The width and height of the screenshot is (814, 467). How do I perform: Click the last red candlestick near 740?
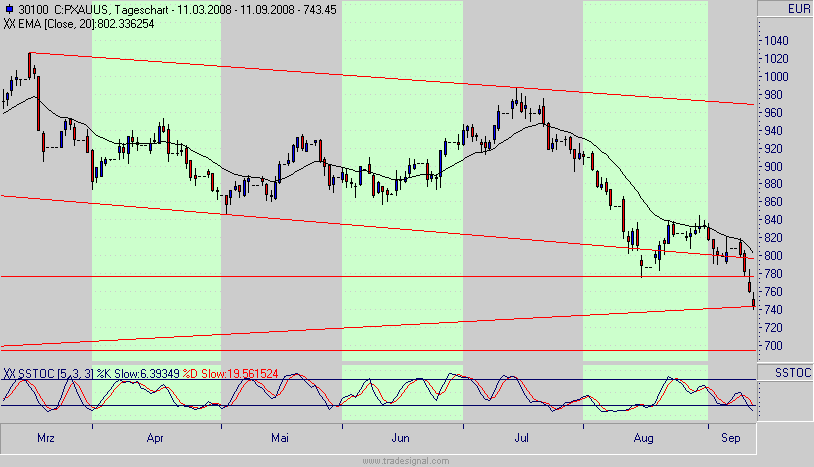(x=753, y=303)
